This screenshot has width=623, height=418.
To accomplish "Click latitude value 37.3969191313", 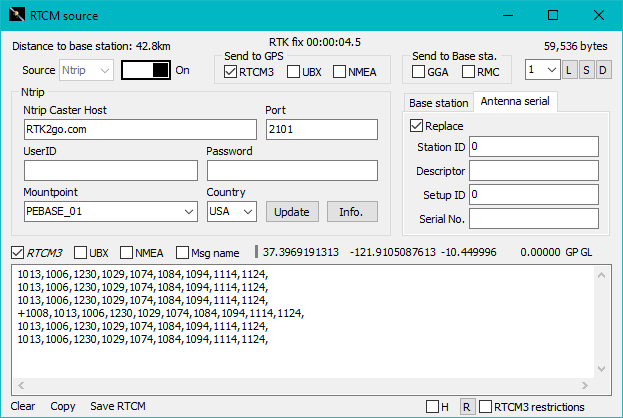I will tap(301, 252).
